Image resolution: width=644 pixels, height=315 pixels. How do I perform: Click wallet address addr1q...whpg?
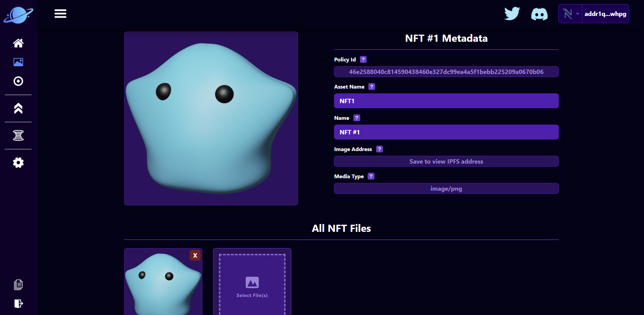click(605, 14)
